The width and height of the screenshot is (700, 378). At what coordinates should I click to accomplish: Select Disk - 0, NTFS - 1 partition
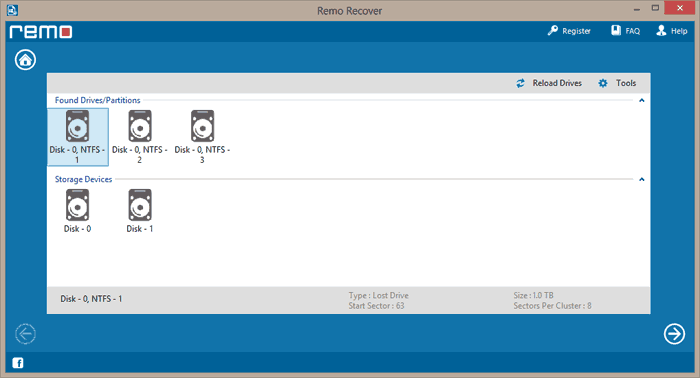tap(78, 137)
